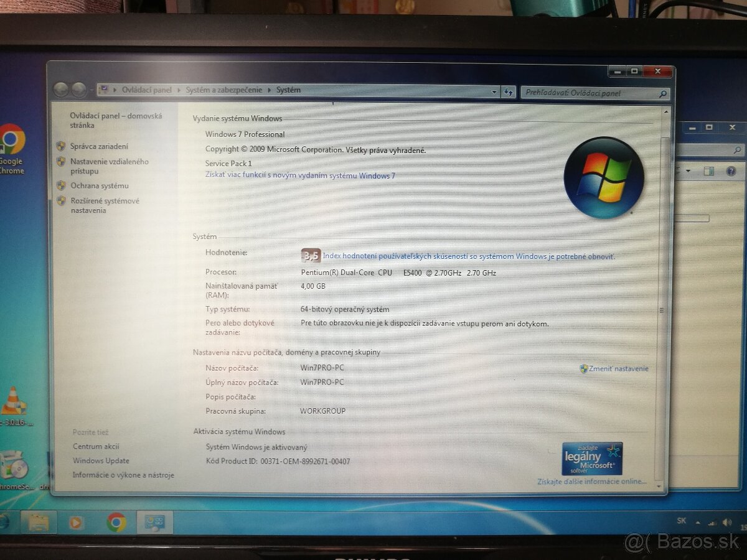Click Získať viac funkcií Windows 7 link

300,175
